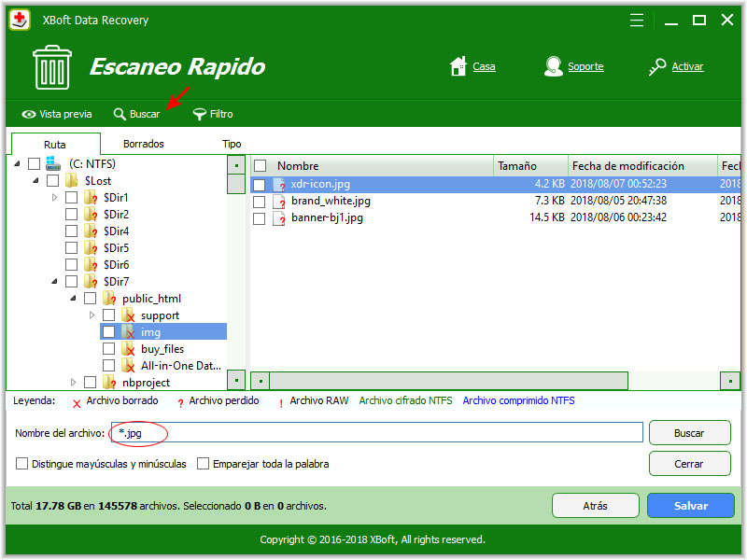This screenshot has width=747, height=560.
Task: Click the XBoft Data Recovery app logo
Action: tap(20, 20)
